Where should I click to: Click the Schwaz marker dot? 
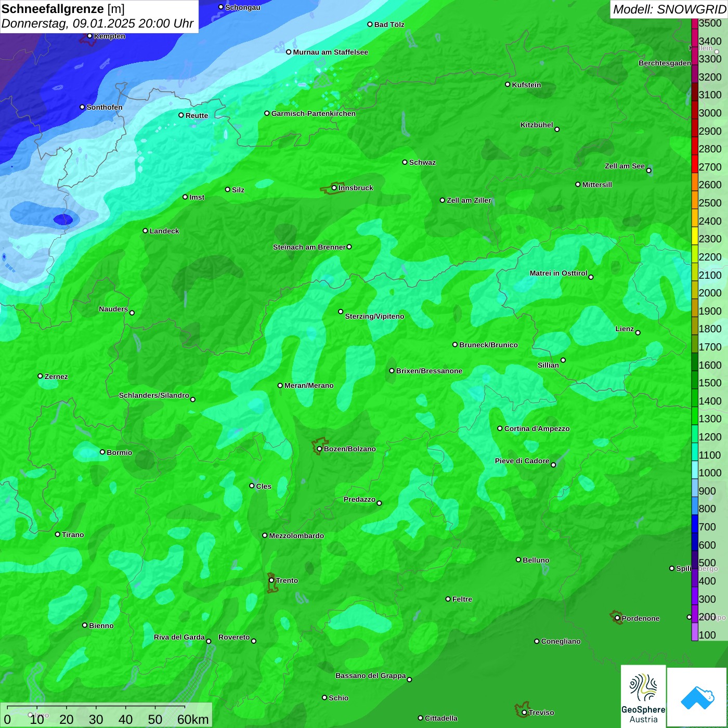tap(405, 162)
